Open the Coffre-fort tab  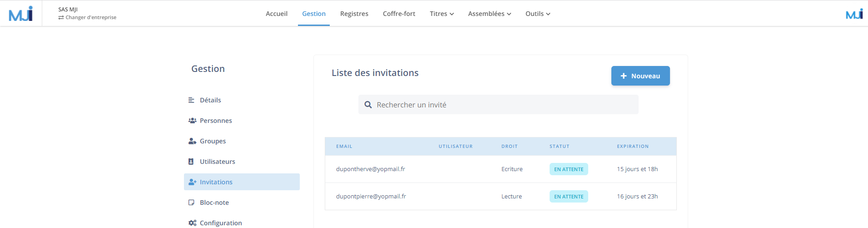click(399, 14)
